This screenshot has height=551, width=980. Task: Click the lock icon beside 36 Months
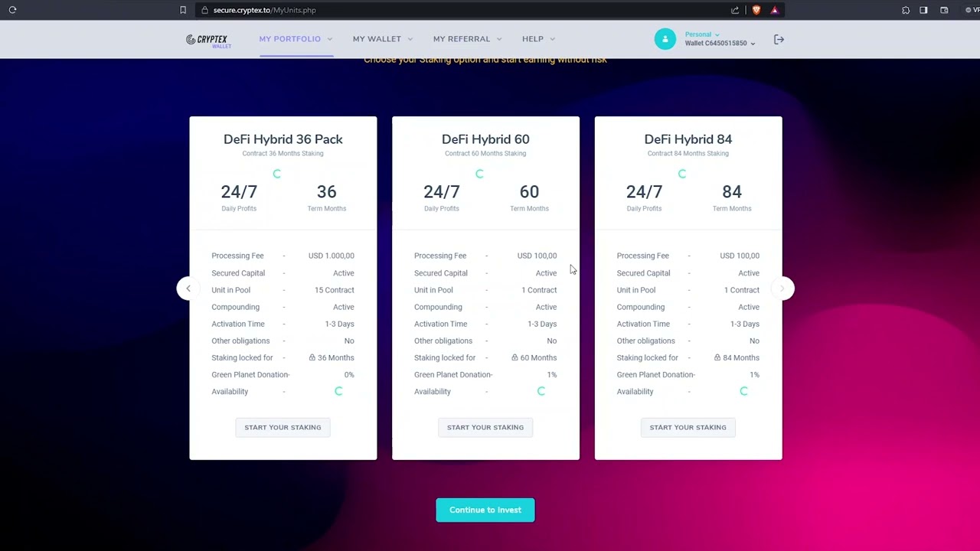312,357
